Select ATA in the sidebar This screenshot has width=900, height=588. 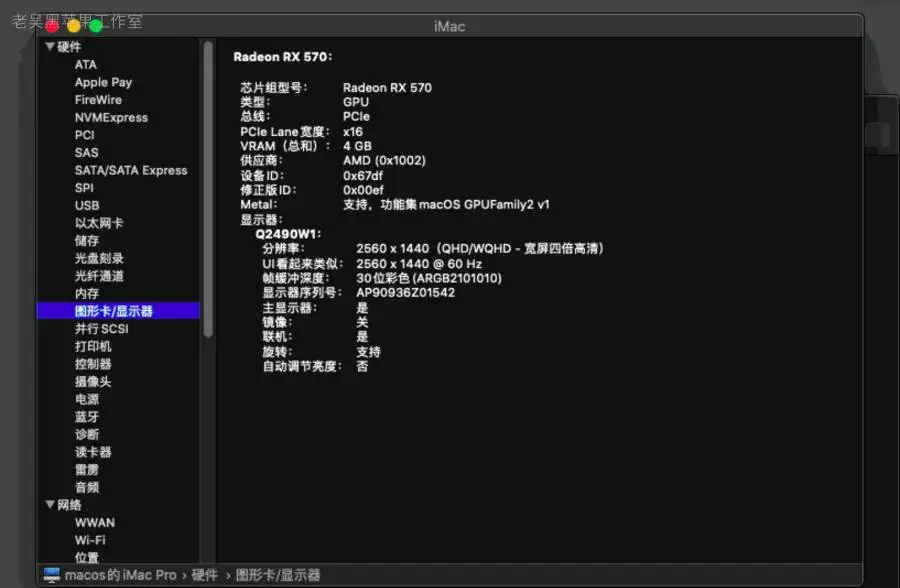pos(86,65)
